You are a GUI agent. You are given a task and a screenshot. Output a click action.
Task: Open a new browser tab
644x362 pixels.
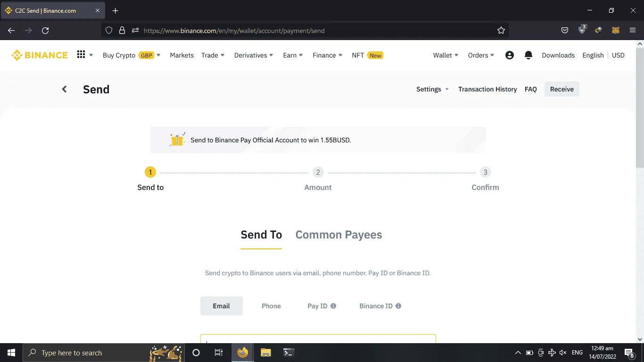116,11
